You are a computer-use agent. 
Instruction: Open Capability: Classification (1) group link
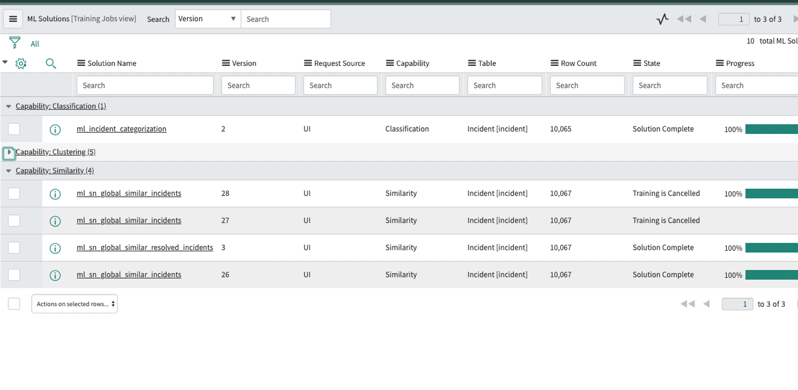(61, 106)
